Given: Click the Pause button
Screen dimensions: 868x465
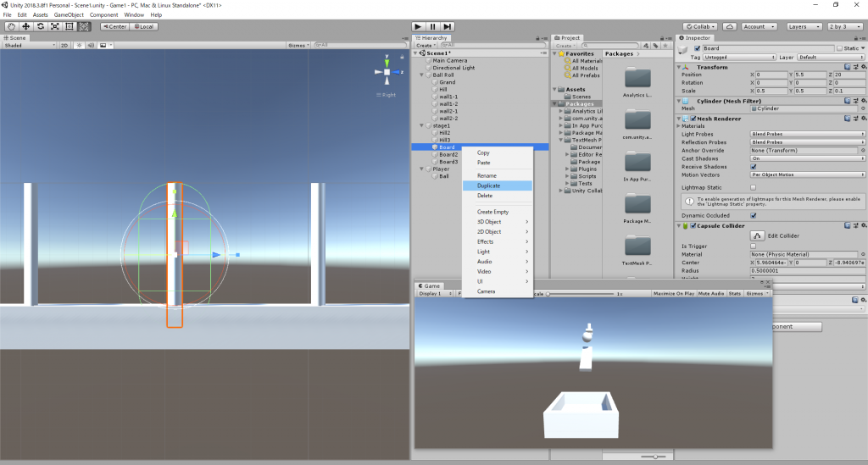Looking at the screenshot, I should coord(433,26).
